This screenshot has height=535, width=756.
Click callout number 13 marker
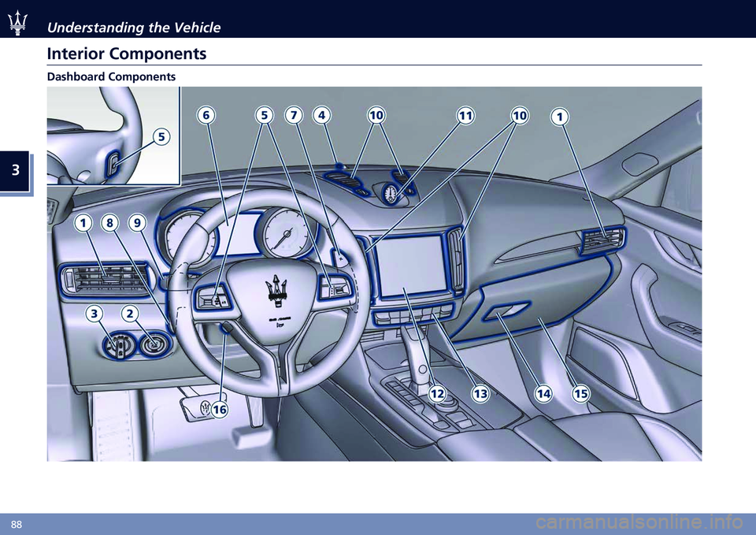pos(480,394)
